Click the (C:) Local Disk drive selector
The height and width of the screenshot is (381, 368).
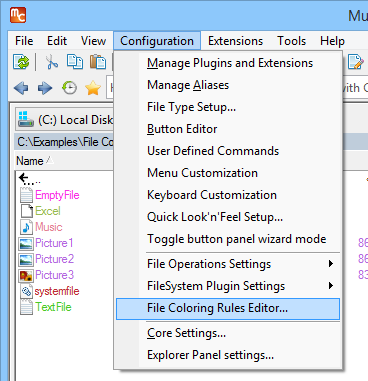pyautogui.click(x=64, y=120)
